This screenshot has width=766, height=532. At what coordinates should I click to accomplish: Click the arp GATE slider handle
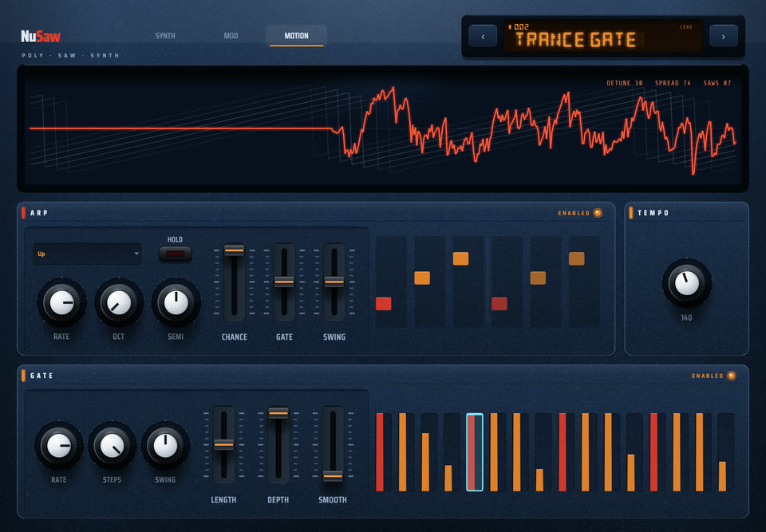click(x=284, y=282)
